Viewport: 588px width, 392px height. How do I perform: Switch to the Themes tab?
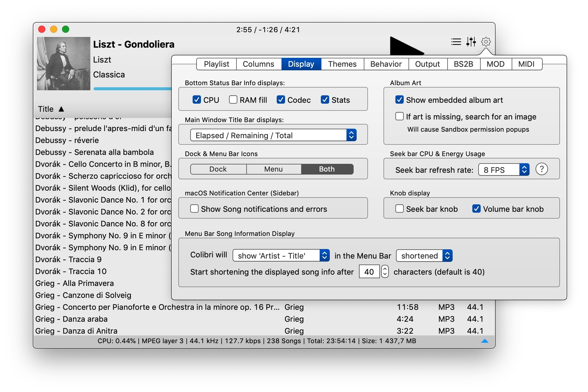pyautogui.click(x=342, y=64)
